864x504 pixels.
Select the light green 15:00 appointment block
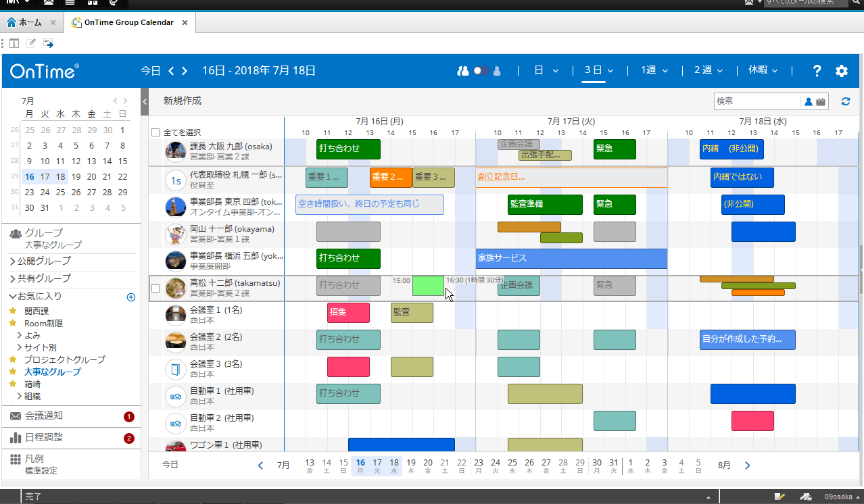click(x=427, y=286)
